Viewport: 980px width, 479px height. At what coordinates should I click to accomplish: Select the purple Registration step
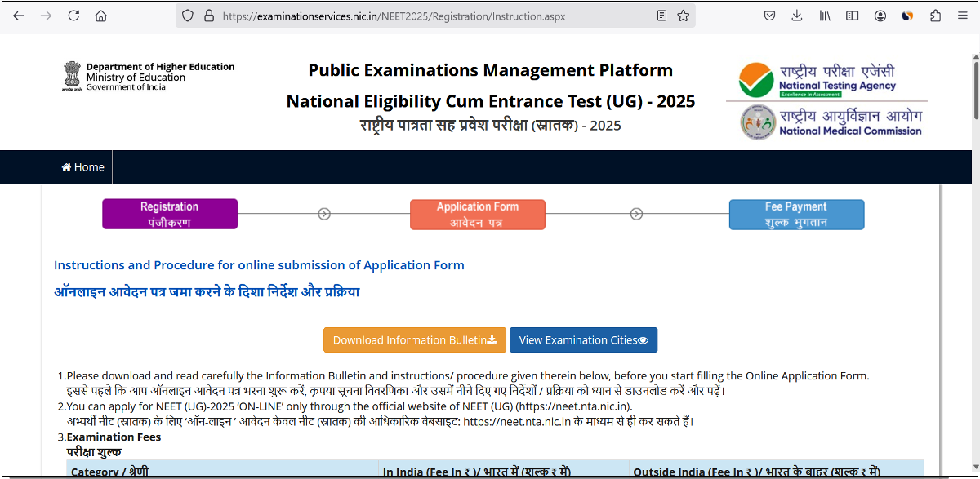tap(170, 214)
